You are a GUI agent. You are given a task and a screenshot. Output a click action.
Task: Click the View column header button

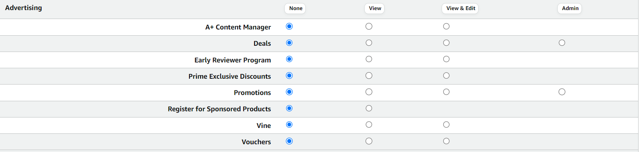[x=375, y=9]
